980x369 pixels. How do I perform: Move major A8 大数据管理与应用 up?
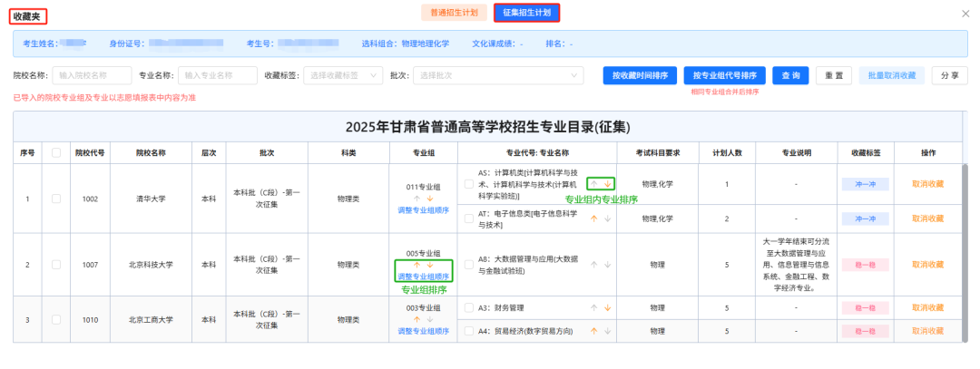(594, 265)
